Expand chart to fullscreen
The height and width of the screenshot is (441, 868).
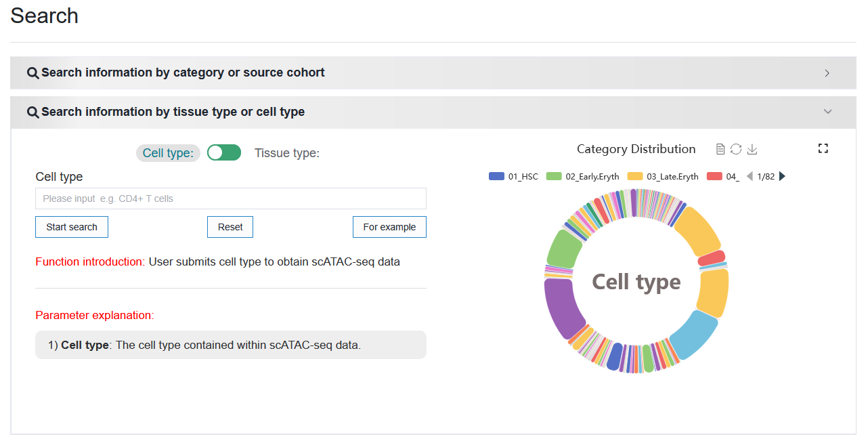823,148
